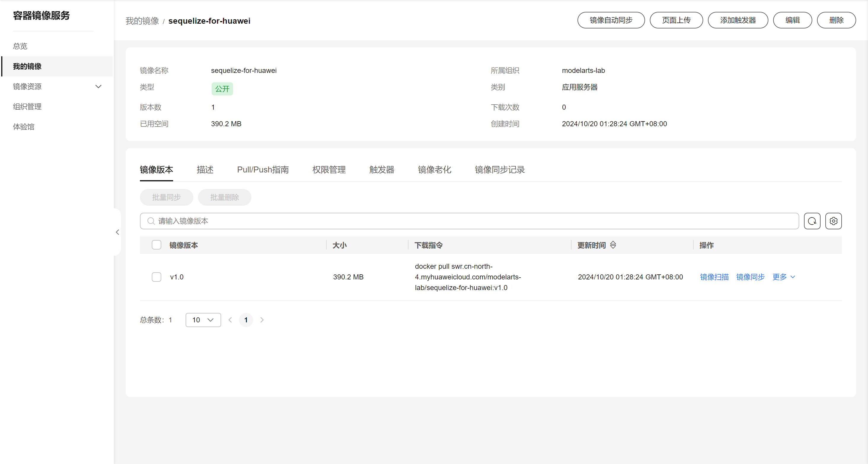Screen dimensions: 868x464
Task: Open the 镜像老化 tab
Action: tap(434, 170)
